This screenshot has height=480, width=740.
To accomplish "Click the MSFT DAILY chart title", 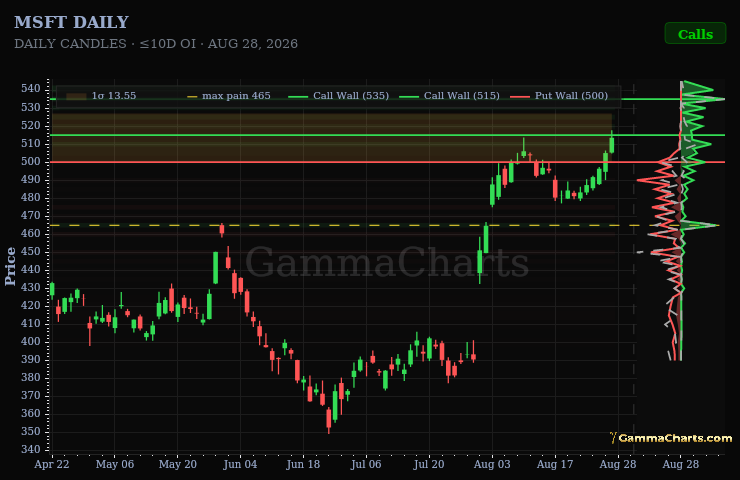I will coord(71,22).
